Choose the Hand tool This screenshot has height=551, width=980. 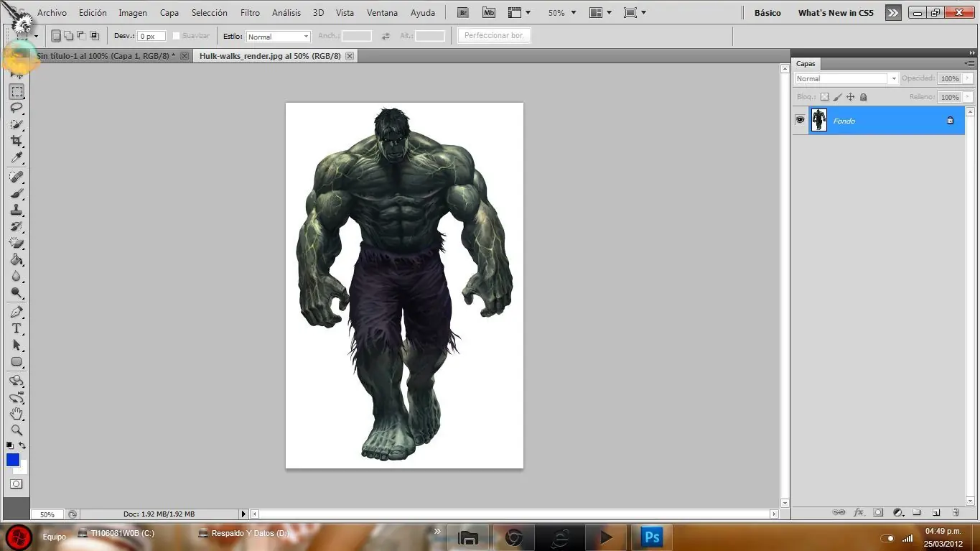click(x=17, y=414)
